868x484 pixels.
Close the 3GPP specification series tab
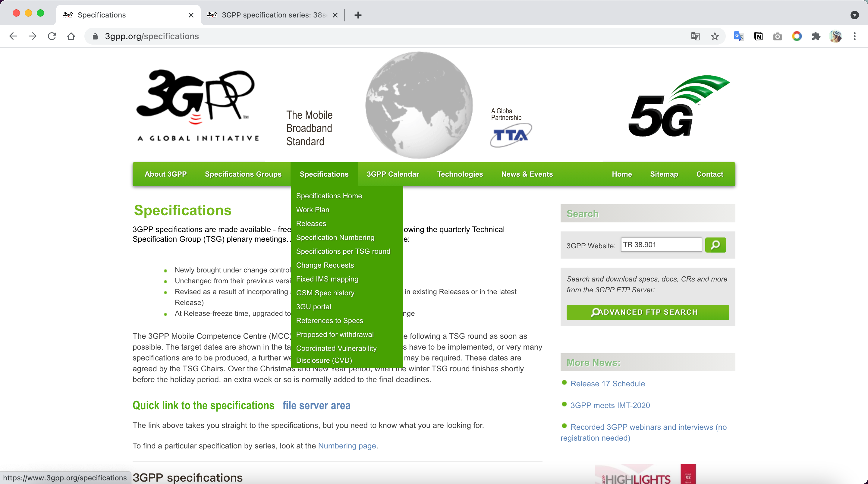[335, 15]
